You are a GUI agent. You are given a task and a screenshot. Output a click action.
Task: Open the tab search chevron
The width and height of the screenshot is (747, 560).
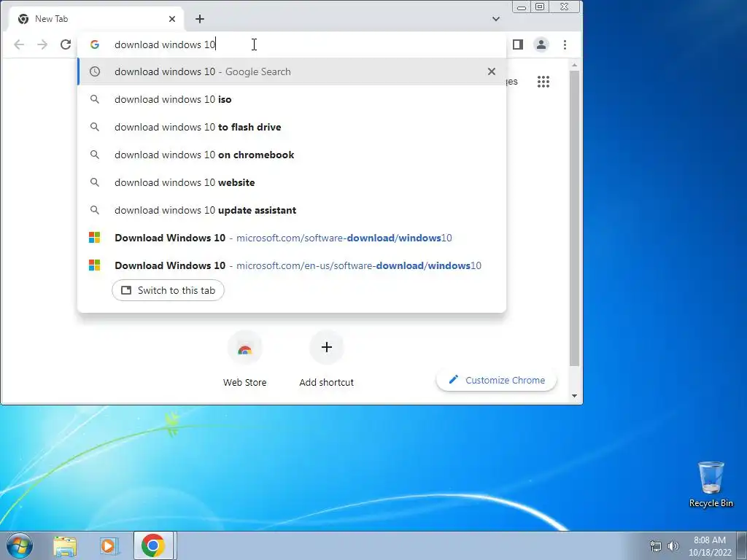pyautogui.click(x=496, y=18)
